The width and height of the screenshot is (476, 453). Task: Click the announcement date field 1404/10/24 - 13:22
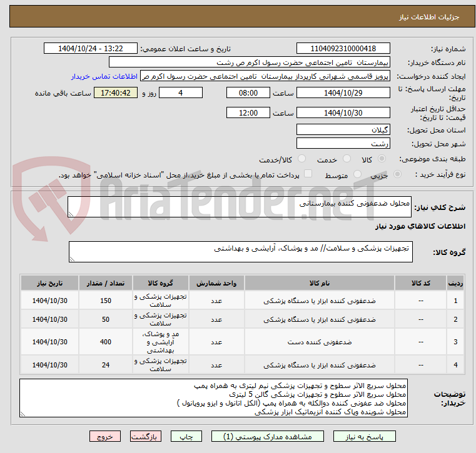click(x=91, y=49)
